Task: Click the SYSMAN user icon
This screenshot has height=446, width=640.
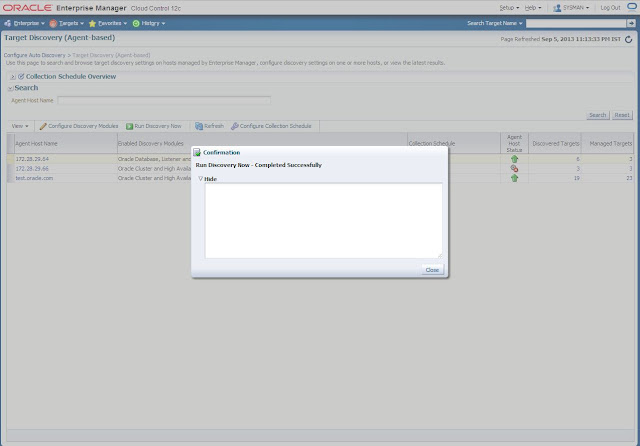Action: [557, 8]
